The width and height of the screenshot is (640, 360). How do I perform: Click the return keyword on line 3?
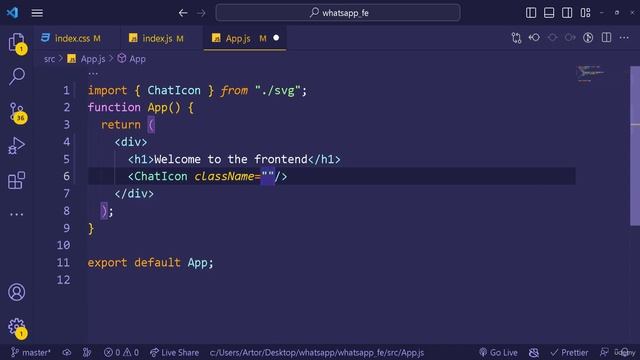121,124
